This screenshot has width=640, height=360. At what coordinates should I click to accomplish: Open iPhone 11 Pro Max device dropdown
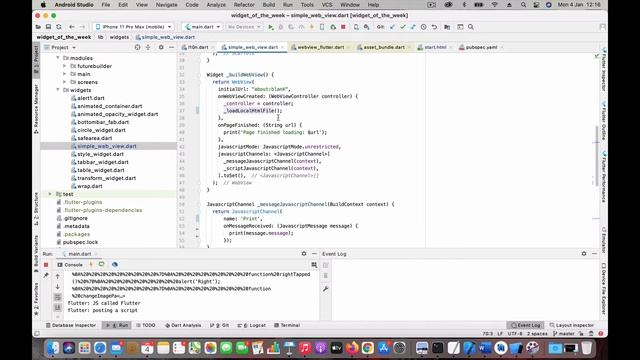tap(133, 27)
